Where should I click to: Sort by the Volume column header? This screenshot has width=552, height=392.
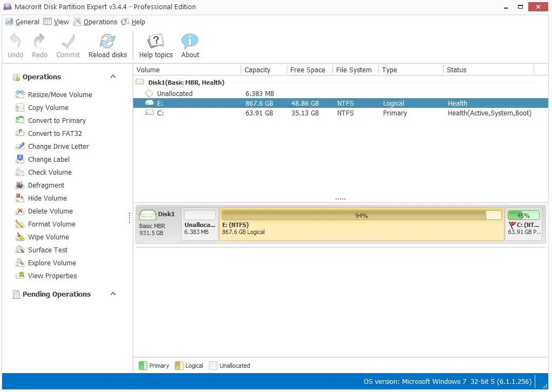[187, 70]
